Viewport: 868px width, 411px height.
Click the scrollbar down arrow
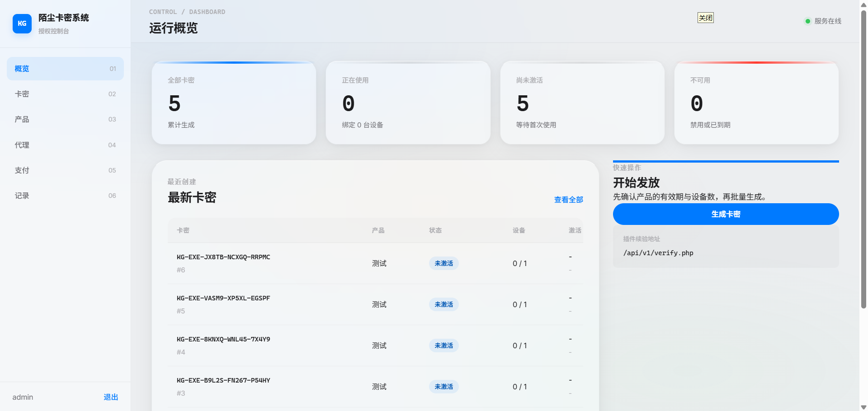[863, 407]
